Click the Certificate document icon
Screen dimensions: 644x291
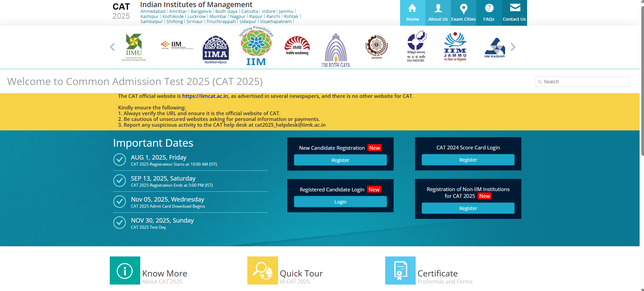point(400,271)
